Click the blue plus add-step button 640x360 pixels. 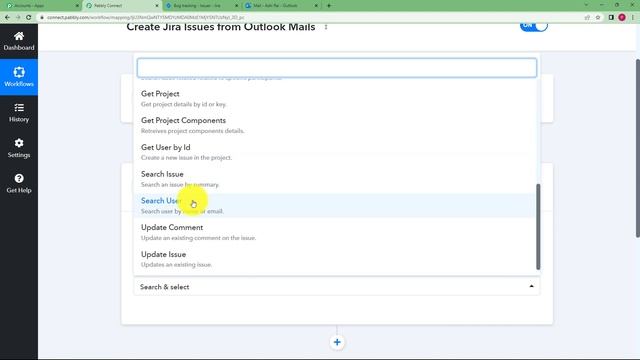coord(337,342)
